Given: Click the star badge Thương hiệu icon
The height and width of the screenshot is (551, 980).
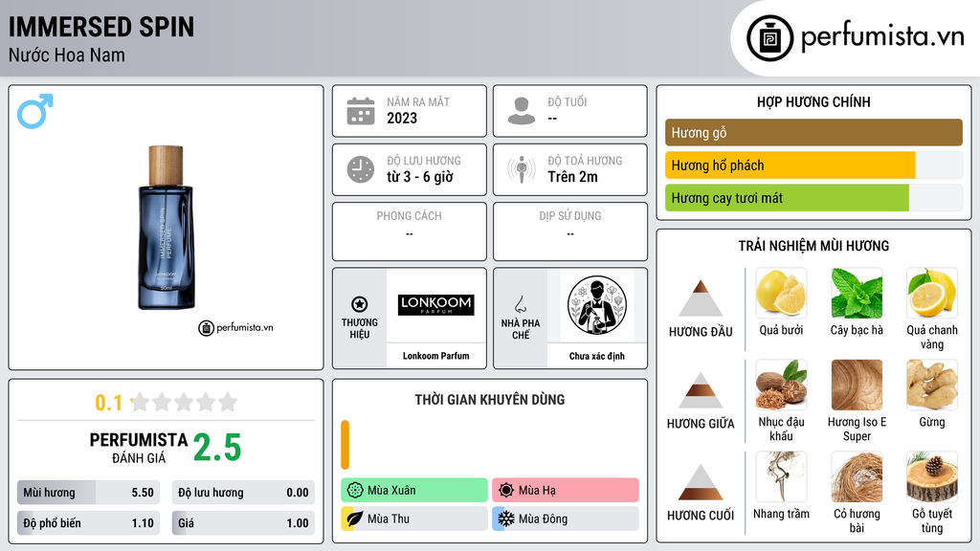Looking at the screenshot, I should tap(360, 305).
